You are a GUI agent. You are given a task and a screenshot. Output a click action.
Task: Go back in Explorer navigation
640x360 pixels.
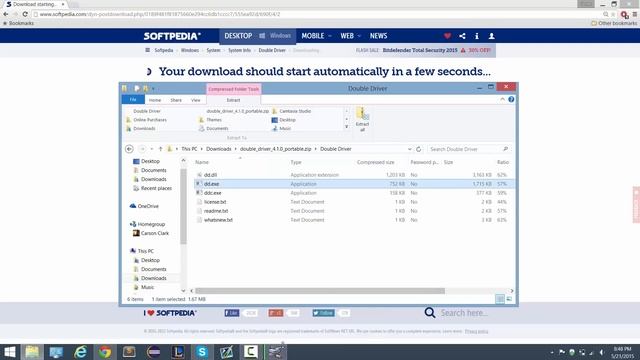click(x=129, y=149)
